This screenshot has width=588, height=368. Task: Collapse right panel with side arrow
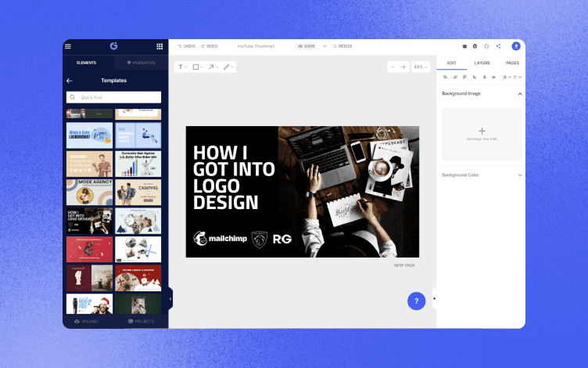point(435,299)
